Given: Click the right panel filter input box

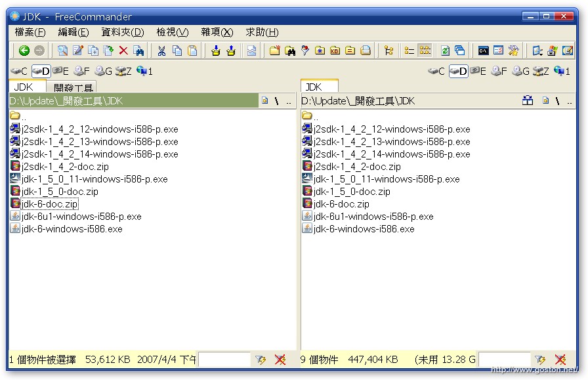Looking at the screenshot, I should (x=505, y=360).
